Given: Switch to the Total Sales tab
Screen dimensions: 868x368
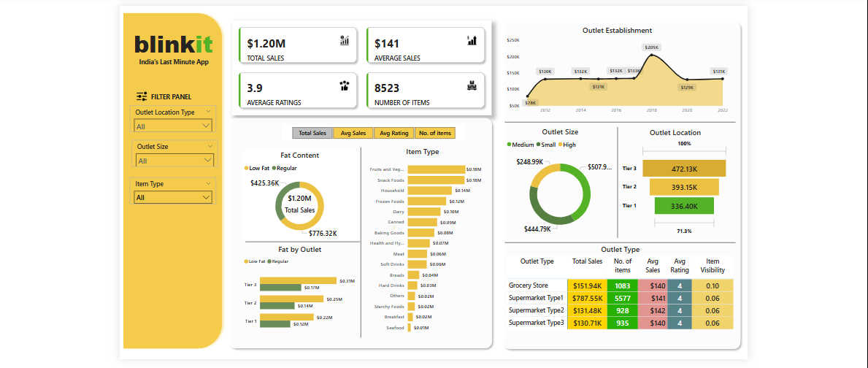Looking at the screenshot, I should (x=312, y=133).
